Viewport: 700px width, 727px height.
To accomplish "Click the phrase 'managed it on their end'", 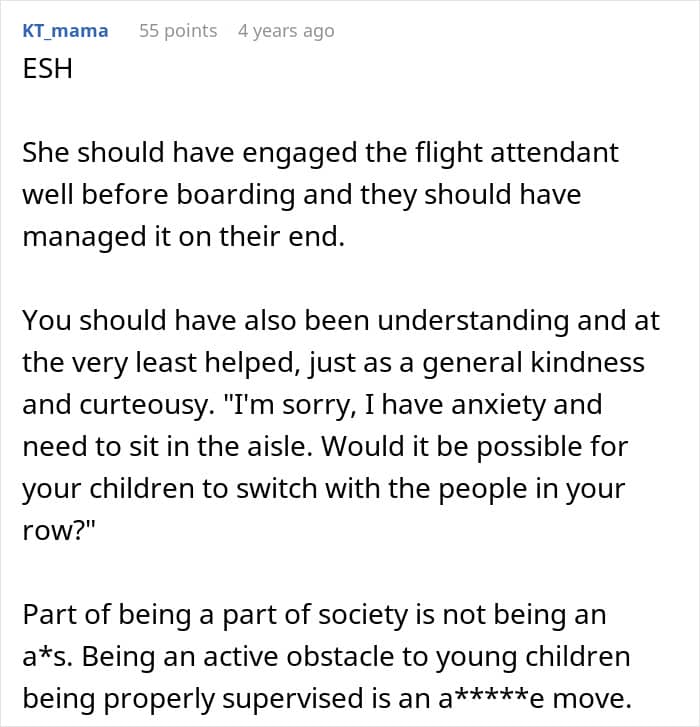I will click(182, 237).
